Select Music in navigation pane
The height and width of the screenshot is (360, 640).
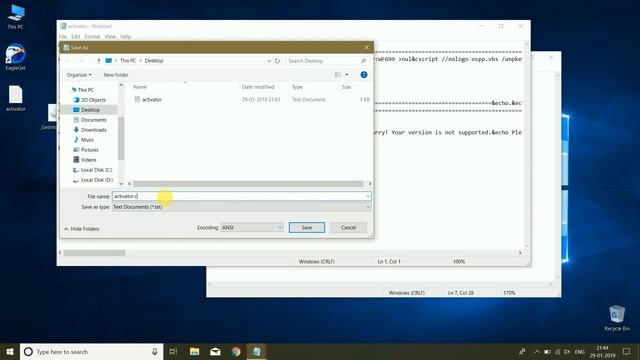(84, 140)
